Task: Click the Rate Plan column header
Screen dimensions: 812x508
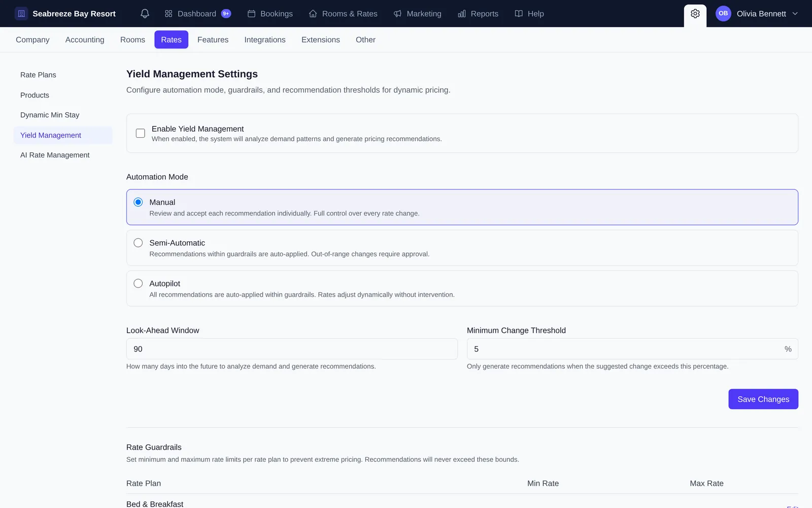Action: (144, 484)
